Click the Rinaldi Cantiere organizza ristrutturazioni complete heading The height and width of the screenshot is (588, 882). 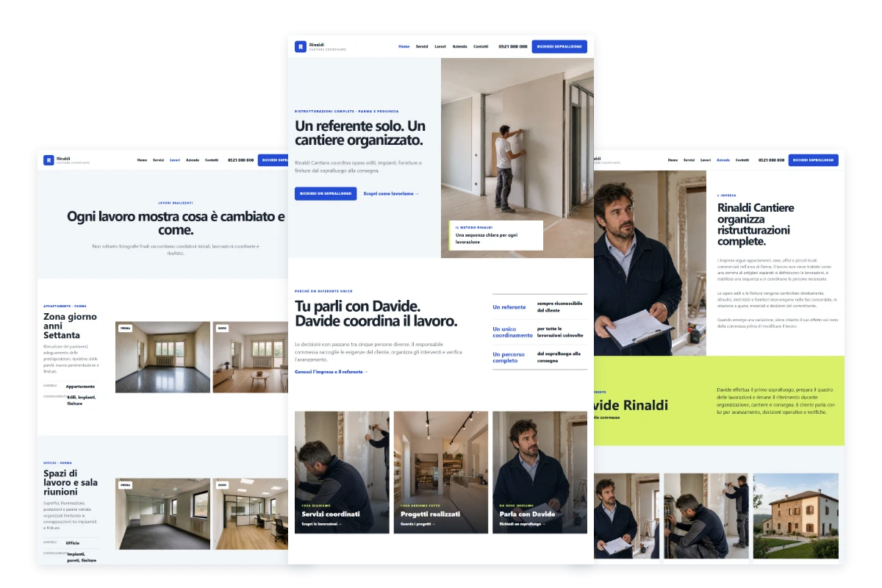coord(756,224)
